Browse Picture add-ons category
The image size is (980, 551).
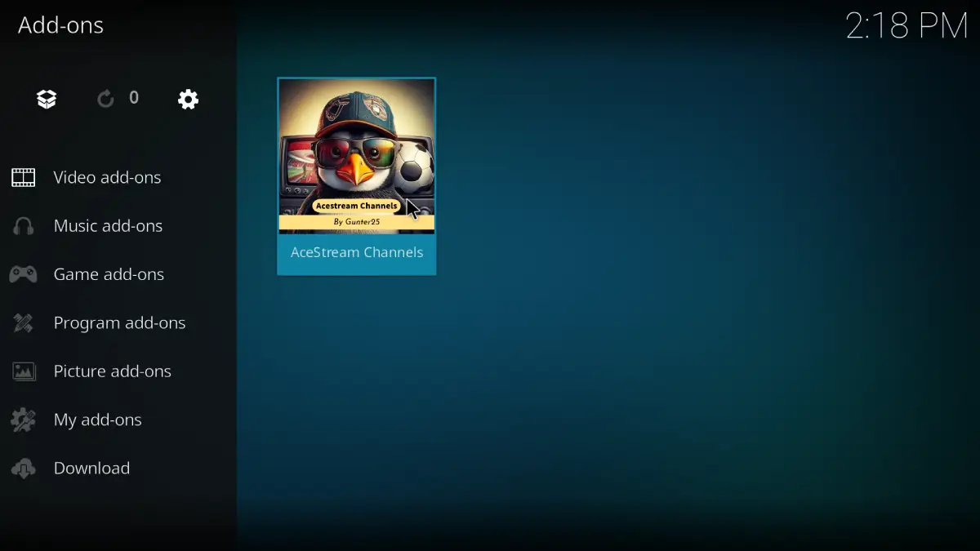[x=112, y=371]
